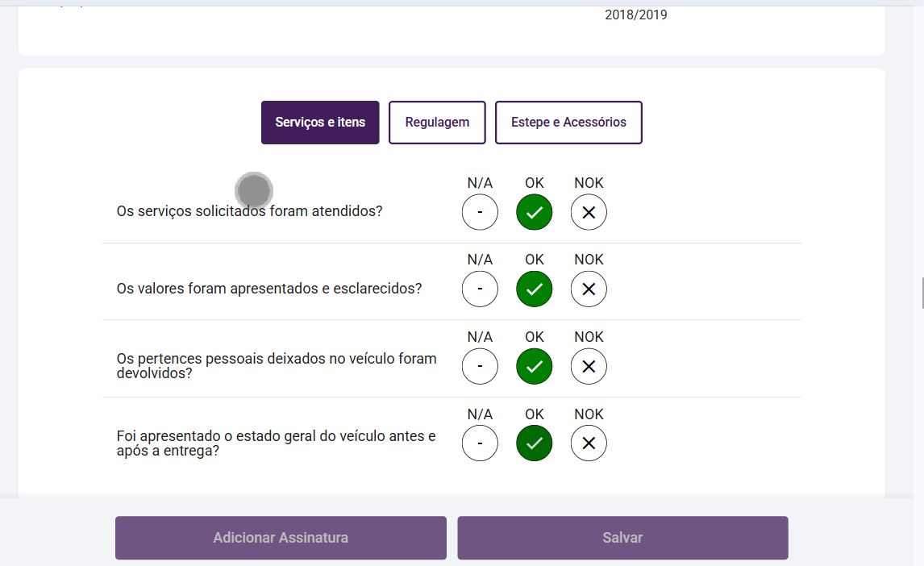Image resolution: width=924 pixels, height=566 pixels.
Task: Select OK checkmark for 'pertences pessoais' question
Action: tap(535, 366)
